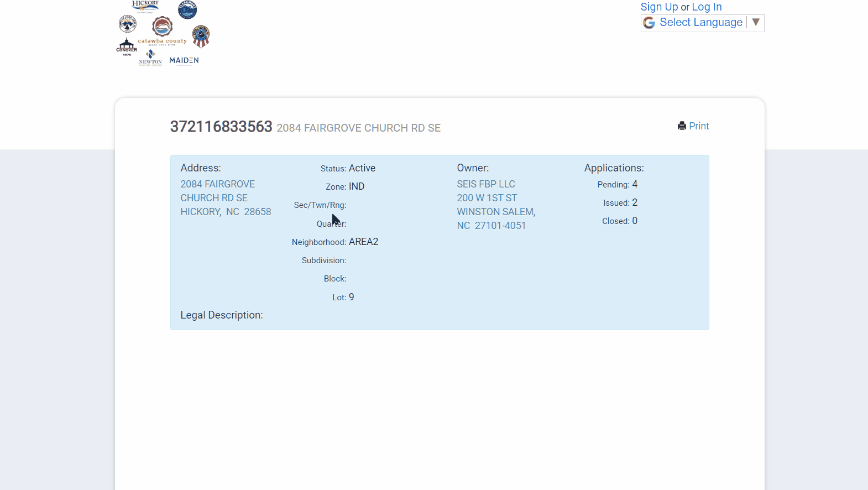Screen dimensions: 868x490
Task: Open the Log In link
Action: 707,7
